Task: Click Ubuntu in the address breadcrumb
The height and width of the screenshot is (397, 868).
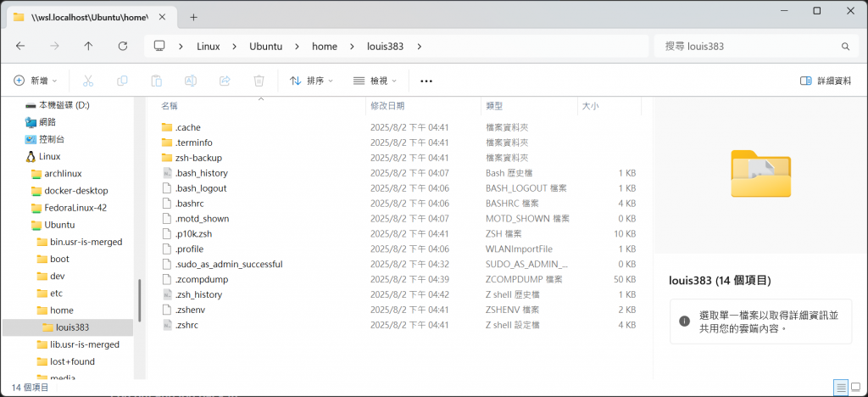Action: [265, 47]
